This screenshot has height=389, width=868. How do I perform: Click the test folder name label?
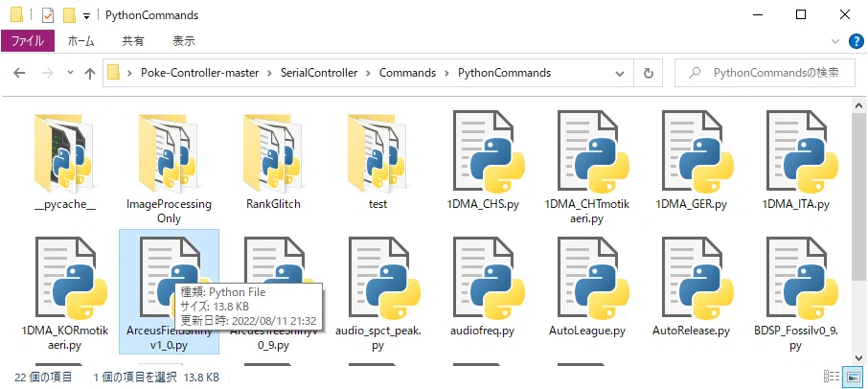[x=377, y=204]
